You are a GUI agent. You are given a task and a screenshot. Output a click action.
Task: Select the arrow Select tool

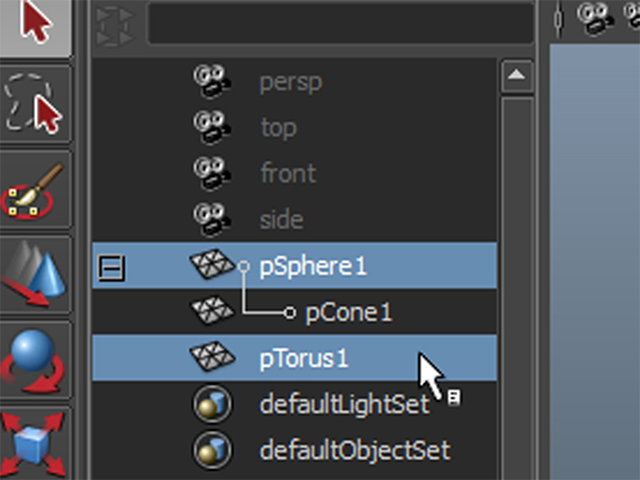point(35,25)
